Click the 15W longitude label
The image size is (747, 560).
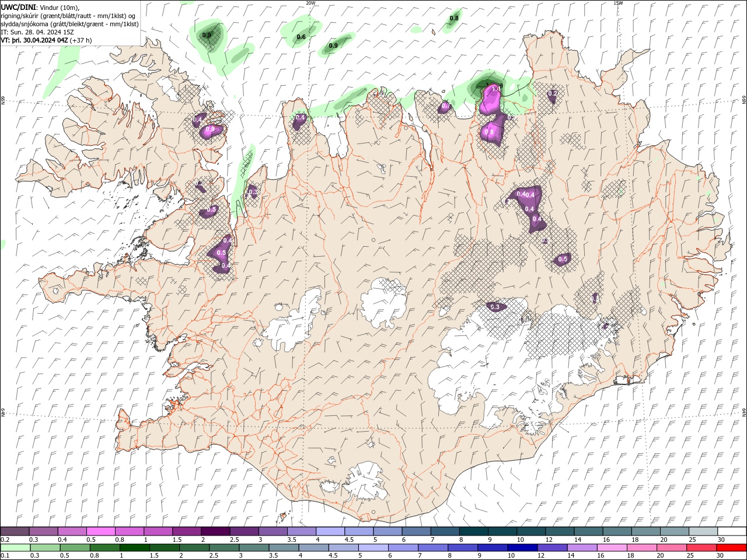click(x=618, y=3)
